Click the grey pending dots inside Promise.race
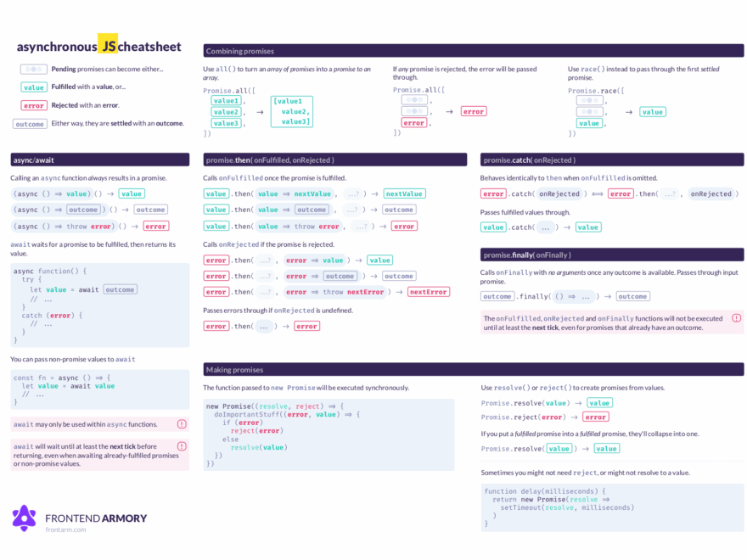 coord(589,99)
